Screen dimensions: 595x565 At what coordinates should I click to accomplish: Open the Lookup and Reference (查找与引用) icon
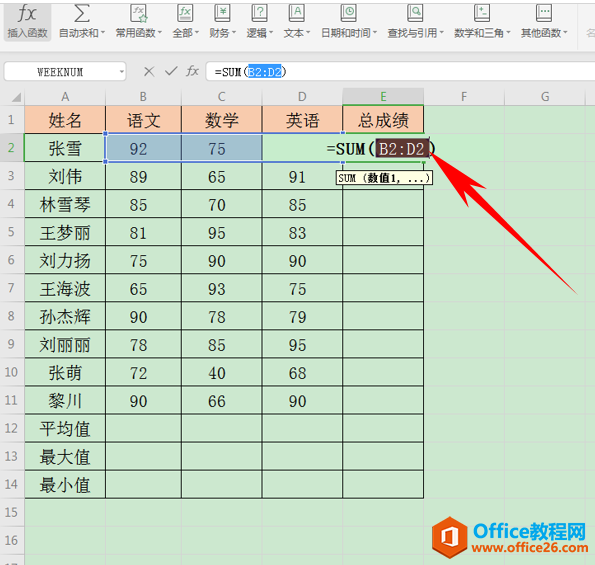pyautogui.click(x=415, y=13)
